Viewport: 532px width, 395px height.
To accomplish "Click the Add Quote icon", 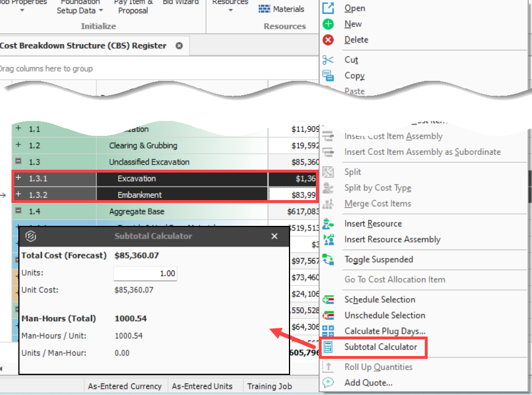I will pyautogui.click(x=328, y=382).
